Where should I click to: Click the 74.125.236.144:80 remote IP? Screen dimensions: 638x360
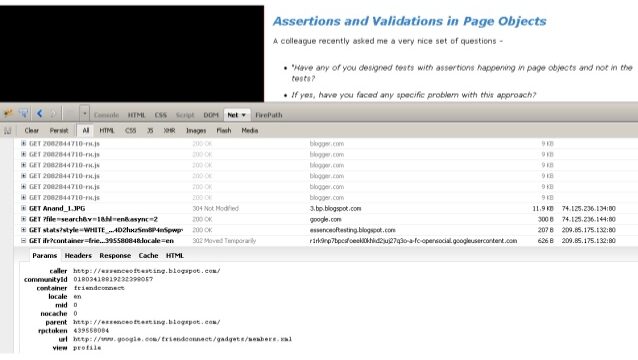[588, 219]
